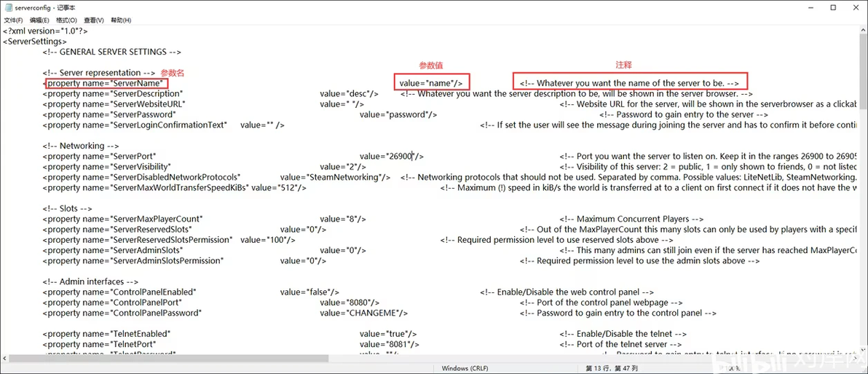Click property name="TelnetPort"
The image size is (868, 374).
(100, 344)
